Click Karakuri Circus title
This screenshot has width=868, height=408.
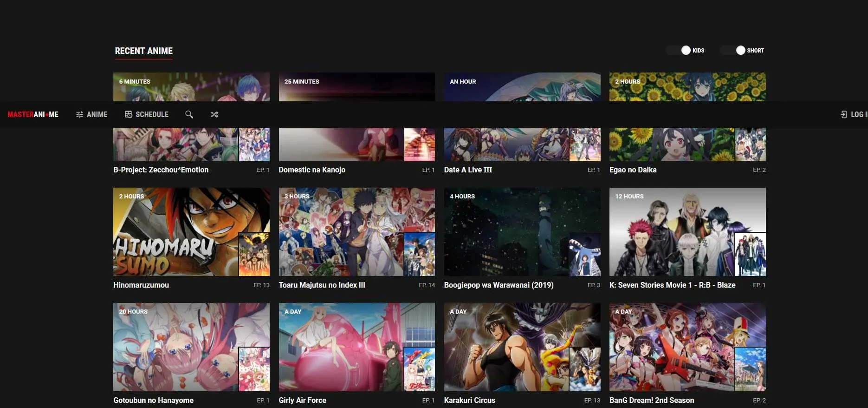(x=469, y=401)
